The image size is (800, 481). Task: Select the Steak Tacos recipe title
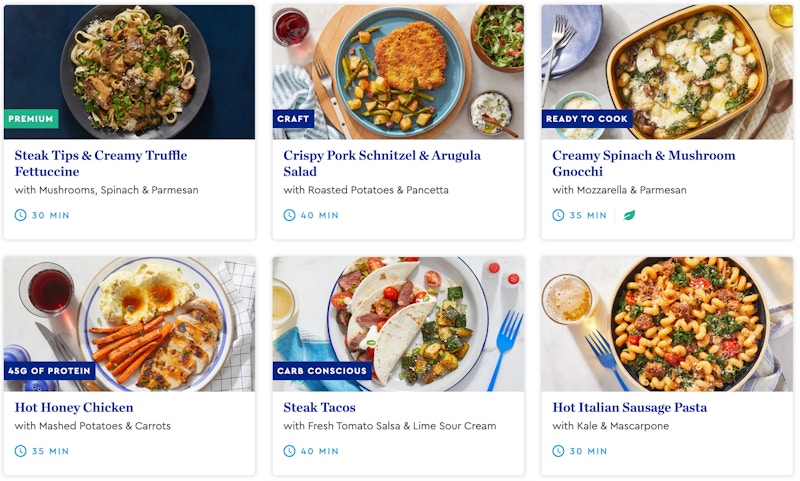click(319, 407)
